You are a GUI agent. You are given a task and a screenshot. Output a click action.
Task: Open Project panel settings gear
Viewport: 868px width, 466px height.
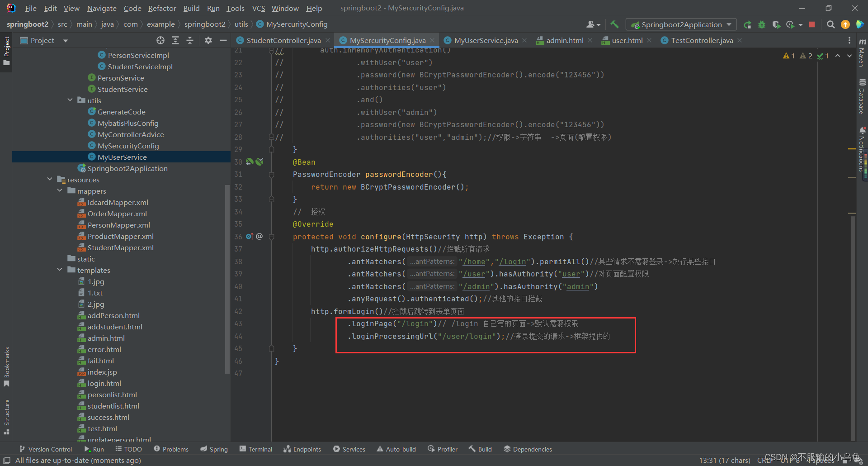tap(208, 40)
